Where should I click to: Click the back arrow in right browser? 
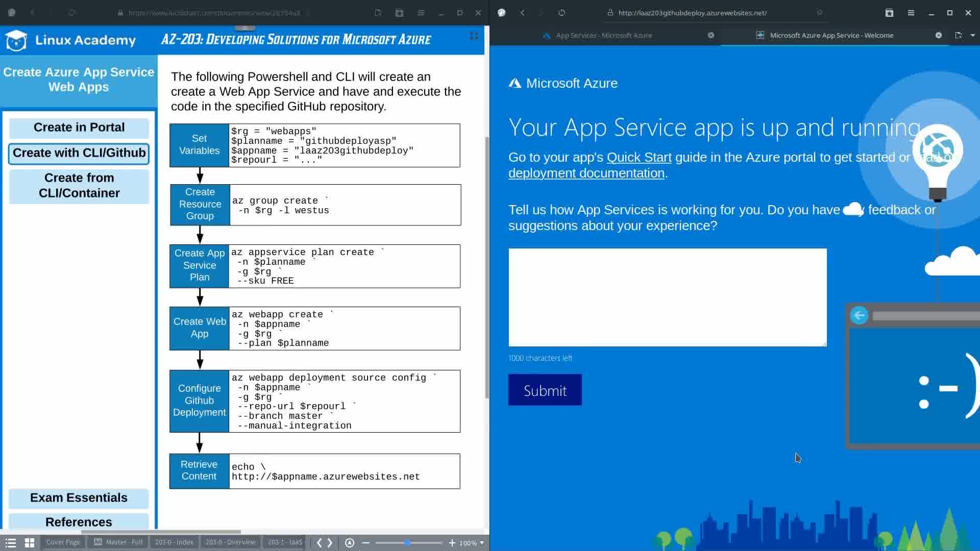(x=522, y=13)
